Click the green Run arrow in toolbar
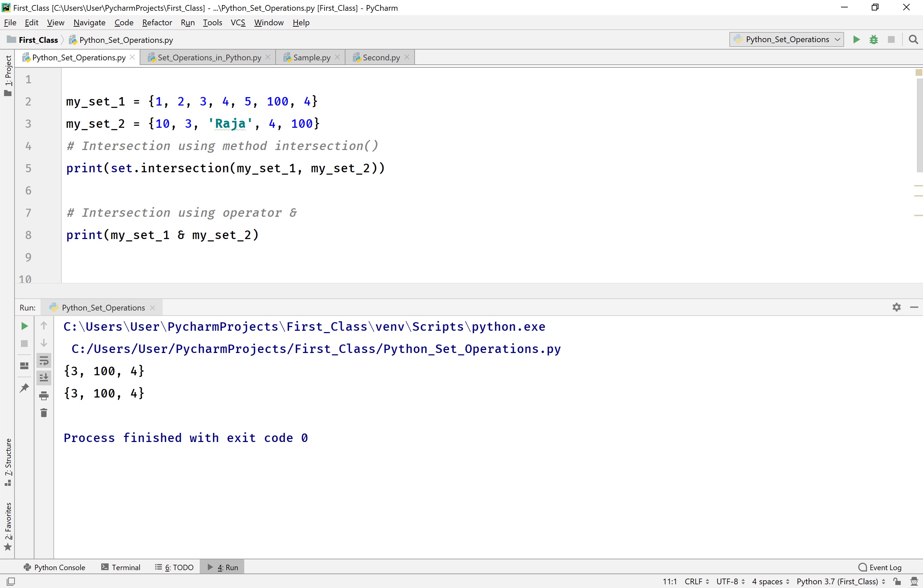The height and width of the screenshot is (588, 923). point(856,39)
